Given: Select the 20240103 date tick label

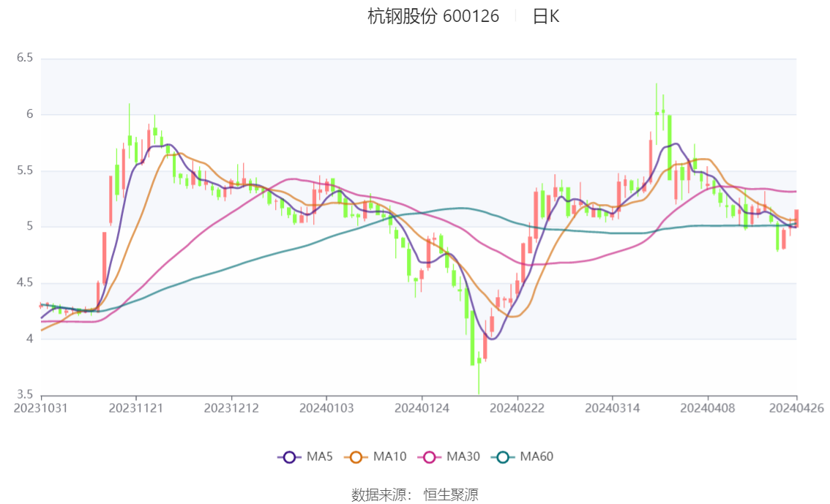Looking at the screenshot, I should 326,408.
